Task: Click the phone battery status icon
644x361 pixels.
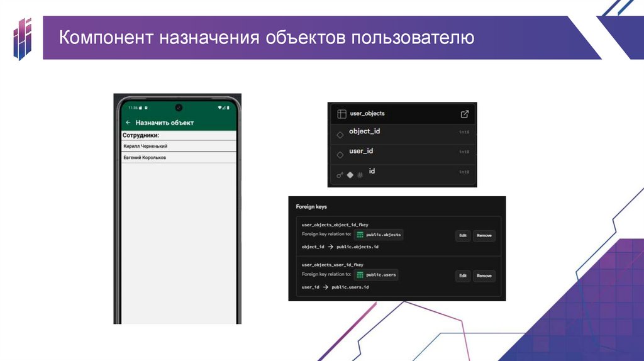Action: click(228, 108)
